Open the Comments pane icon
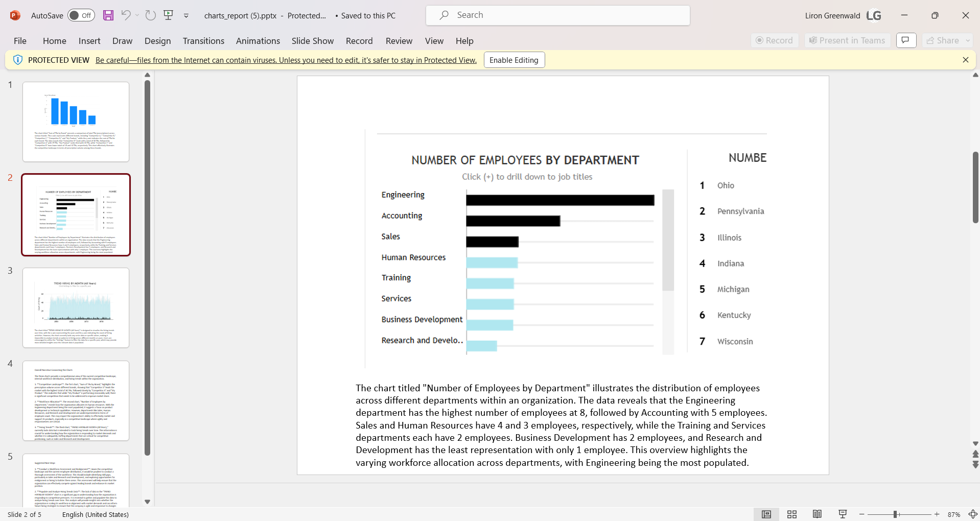 click(x=906, y=40)
